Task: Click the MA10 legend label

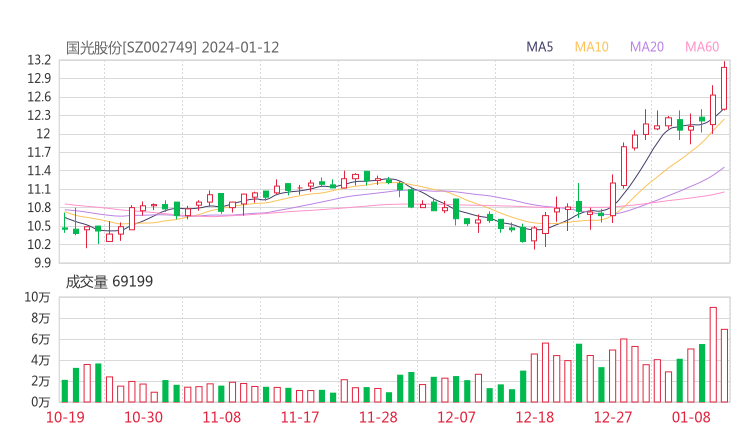Action: [591, 47]
